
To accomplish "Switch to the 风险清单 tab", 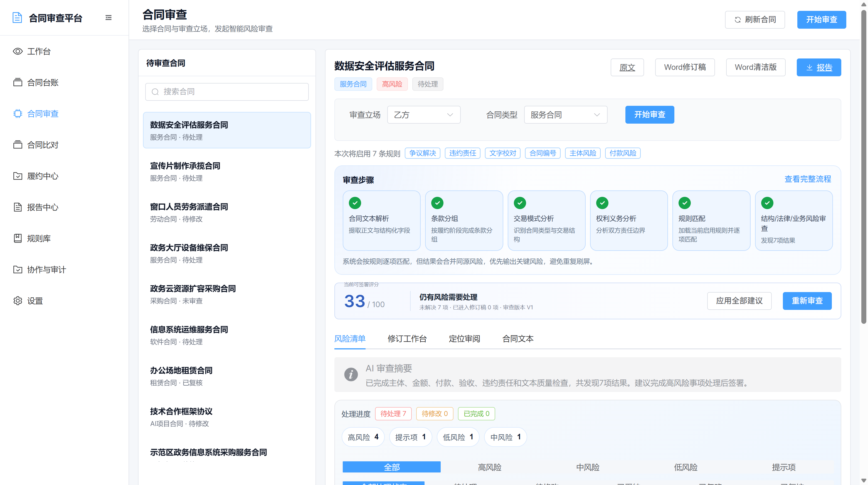I will pos(350,339).
